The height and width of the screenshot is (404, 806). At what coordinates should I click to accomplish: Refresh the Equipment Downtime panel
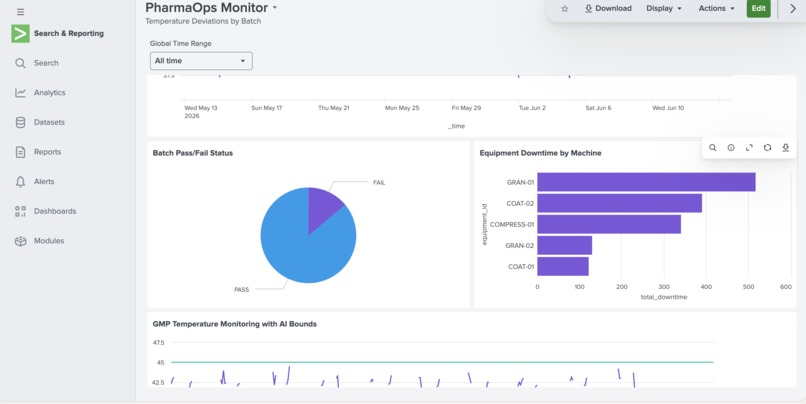click(767, 148)
